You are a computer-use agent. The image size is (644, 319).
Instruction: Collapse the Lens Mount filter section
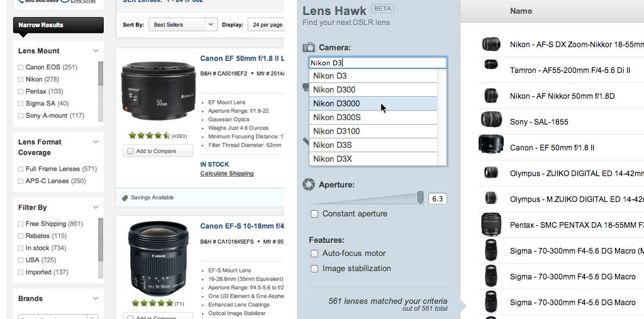click(96, 51)
